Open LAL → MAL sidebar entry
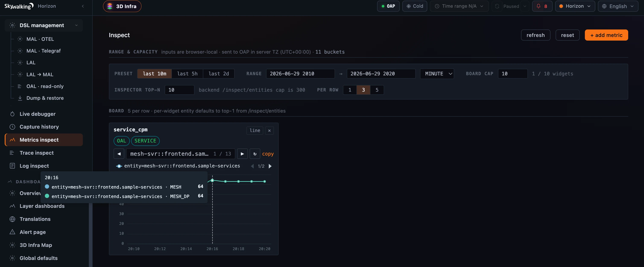This screenshot has height=267, width=644. coord(40,75)
